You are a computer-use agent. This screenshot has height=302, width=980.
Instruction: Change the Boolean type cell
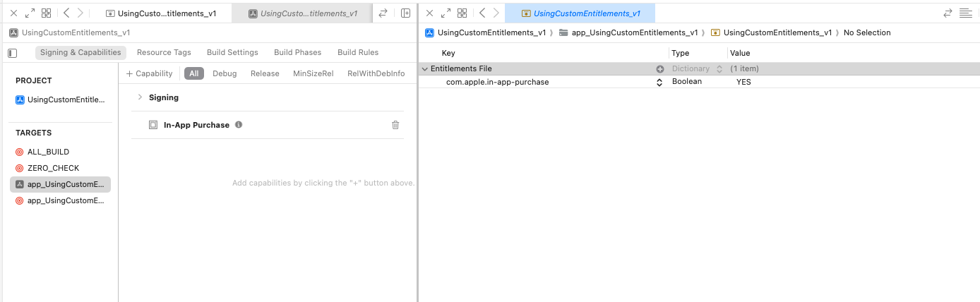pos(687,82)
